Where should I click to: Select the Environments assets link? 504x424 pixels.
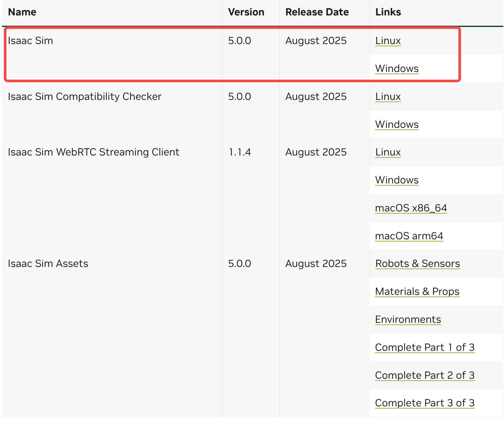click(408, 320)
